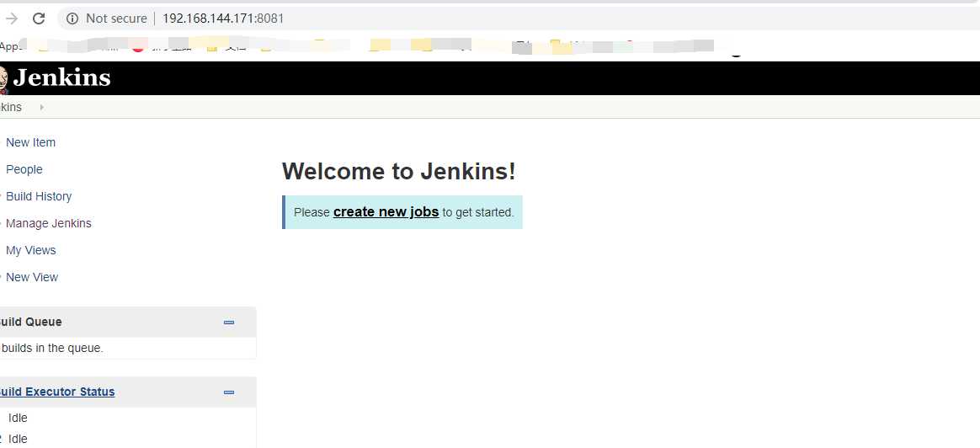
Task: Click the second Idle executor entry
Action: 18,439
